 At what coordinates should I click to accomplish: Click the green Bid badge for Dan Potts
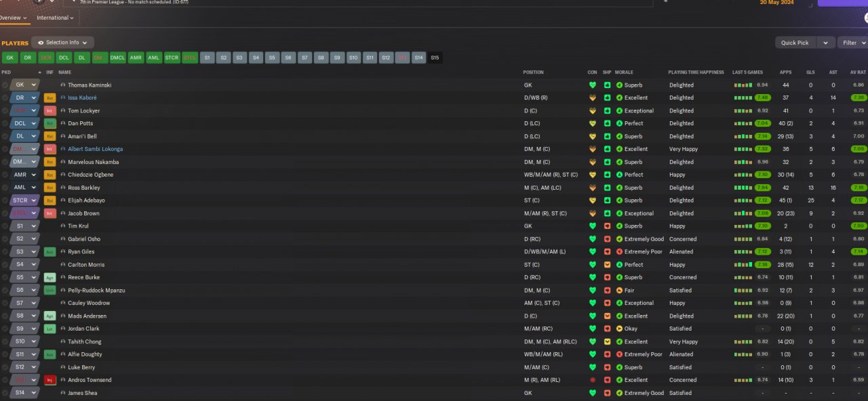point(50,123)
